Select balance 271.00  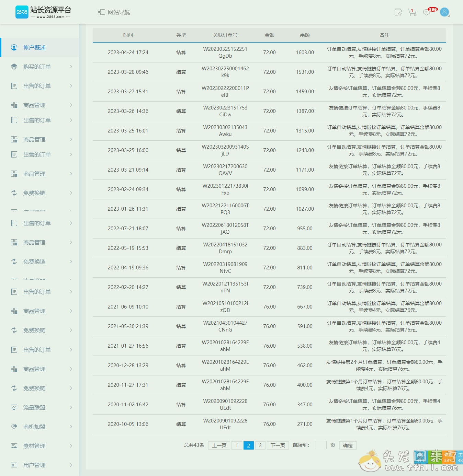(x=305, y=424)
